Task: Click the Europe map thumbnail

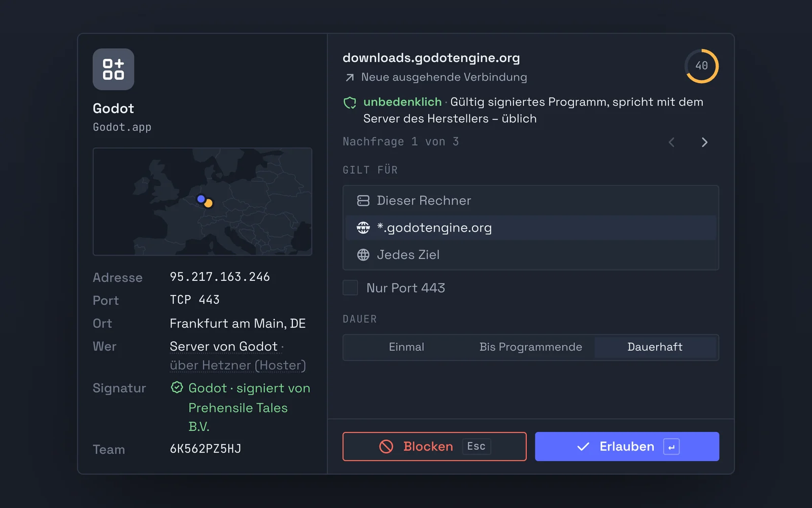Action: (202, 202)
